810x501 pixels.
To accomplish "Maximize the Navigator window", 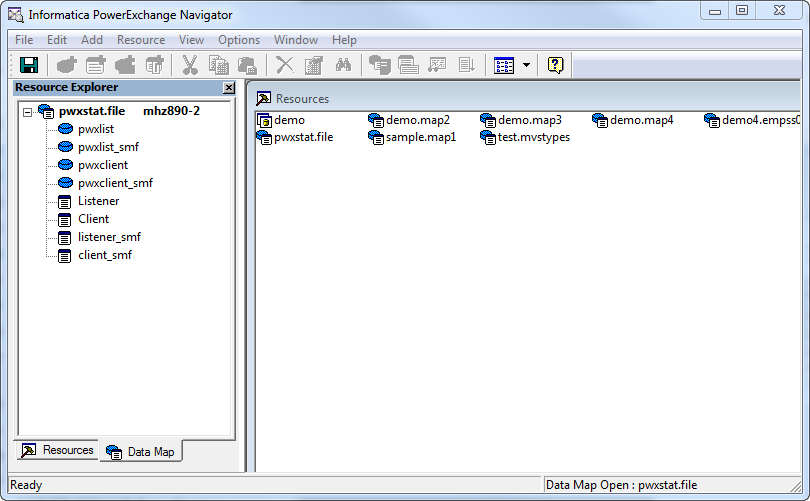I will pos(742,10).
